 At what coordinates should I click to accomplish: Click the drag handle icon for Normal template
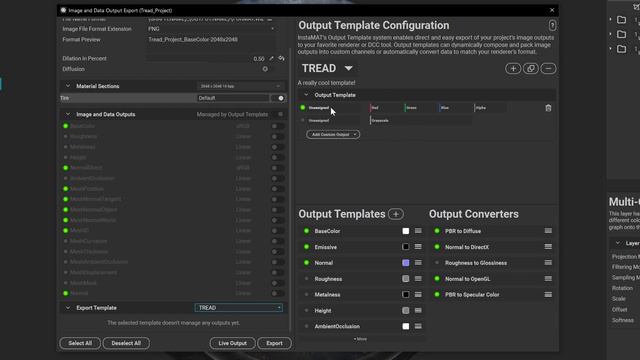[418, 263]
